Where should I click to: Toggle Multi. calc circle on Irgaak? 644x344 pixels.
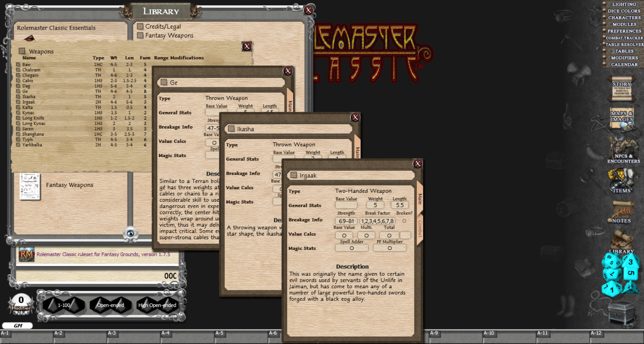[x=366, y=236]
